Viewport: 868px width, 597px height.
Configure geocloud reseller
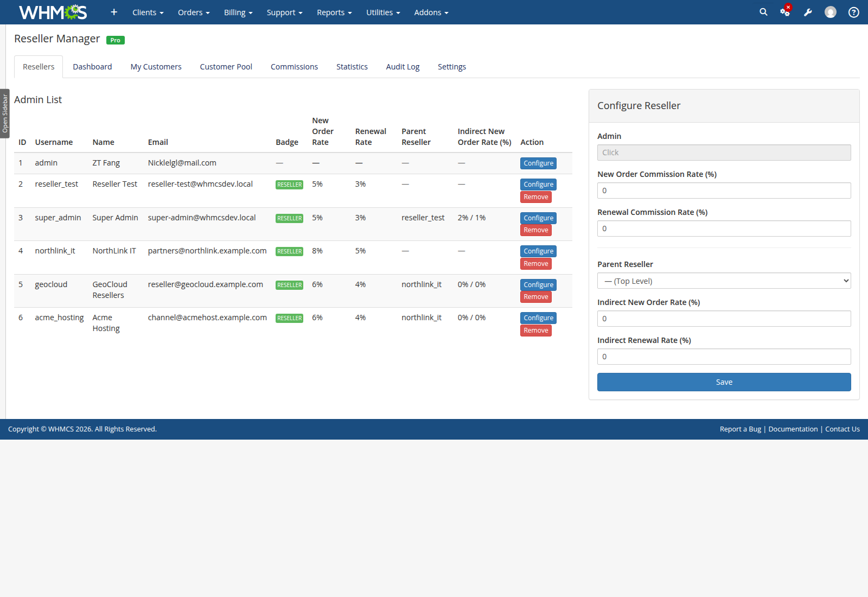click(538, 285)
